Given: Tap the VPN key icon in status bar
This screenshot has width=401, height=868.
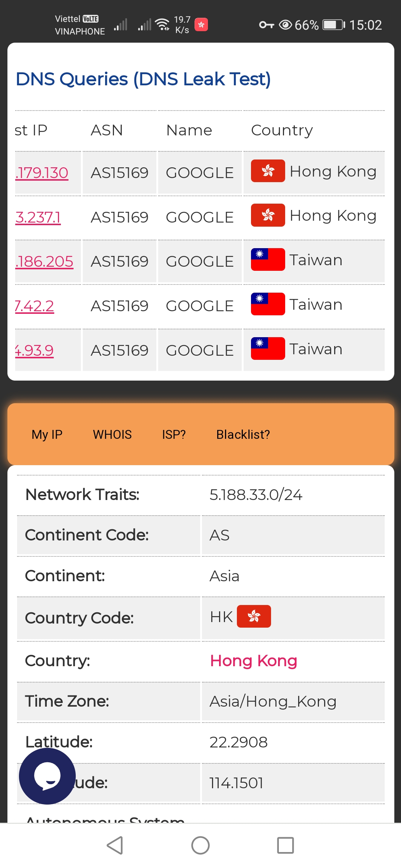Looking at the screenshot, I should [x=267, y=25].
